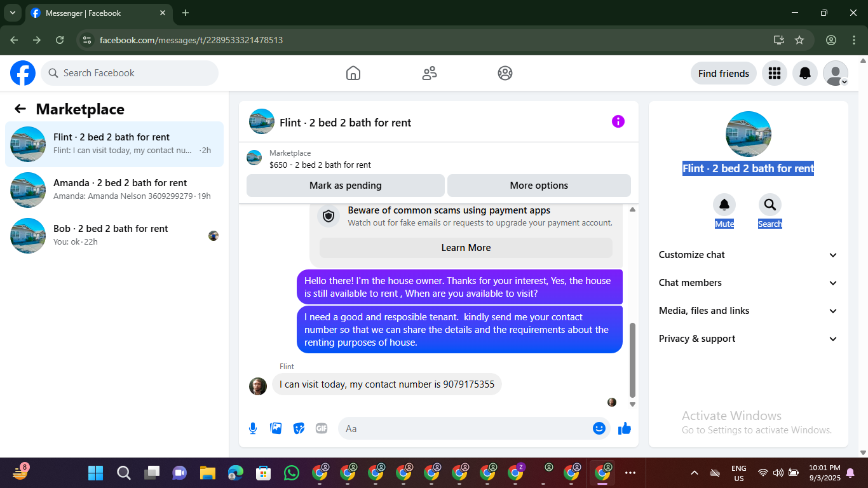This screenshot has height=488, width=868.
Task: Open Facebook notifications bell
Action: [805, 73]
